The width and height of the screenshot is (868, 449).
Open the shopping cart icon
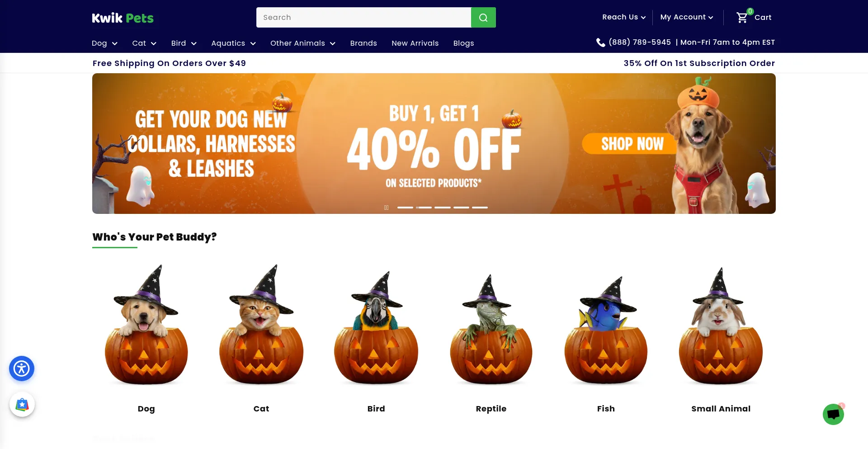742,18
